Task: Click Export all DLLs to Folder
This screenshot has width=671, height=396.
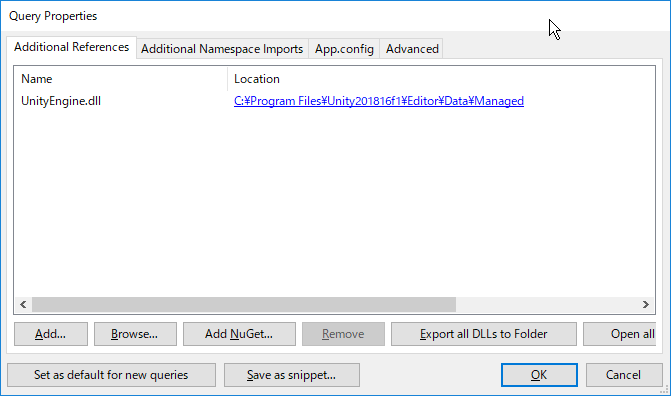Action: pyautogui.click(x=484, y=334)
